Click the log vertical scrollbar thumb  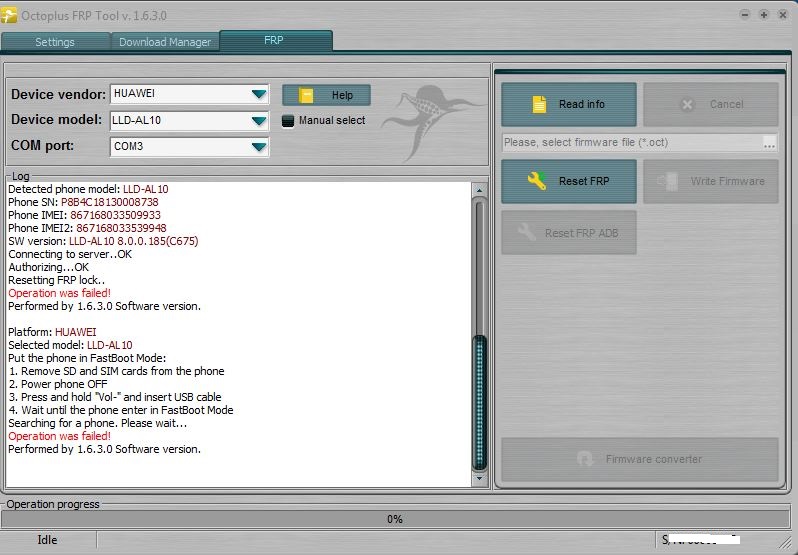click(x=479, y=402)
